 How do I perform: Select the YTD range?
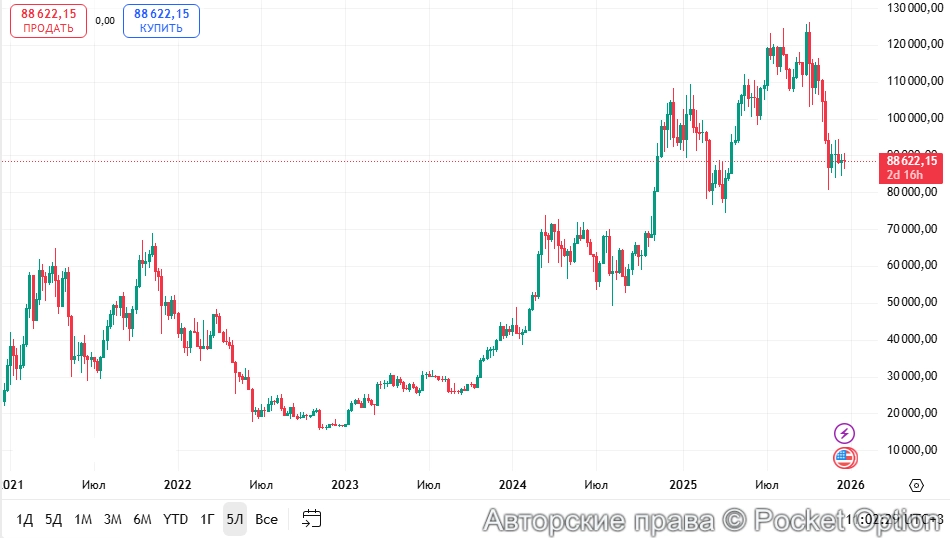176,519
